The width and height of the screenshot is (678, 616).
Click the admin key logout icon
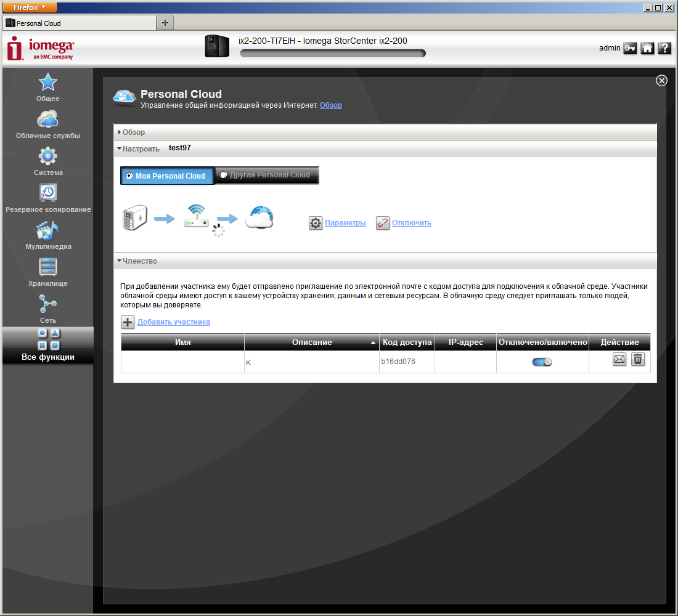point(630,48)
